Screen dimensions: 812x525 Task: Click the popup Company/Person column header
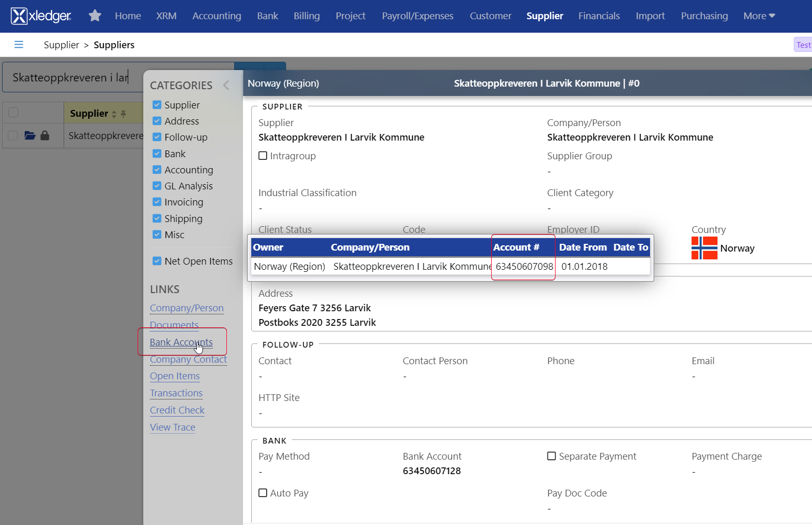click(370, 247)
